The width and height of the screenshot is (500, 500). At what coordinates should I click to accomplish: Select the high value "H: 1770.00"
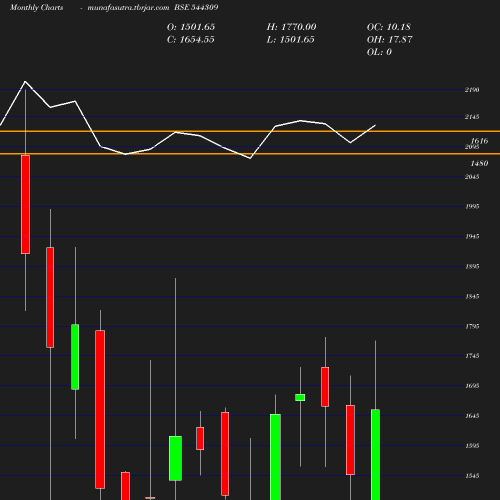(x=291, y=27)
